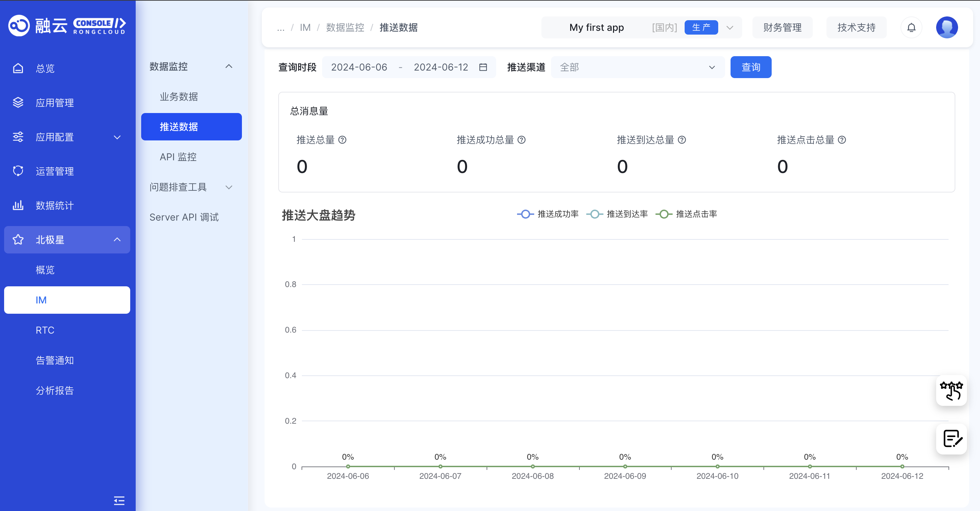Viewport: 980px width, 511px height.
Task: Click the 应用配置 sliders icon
Action: point(18,137)
